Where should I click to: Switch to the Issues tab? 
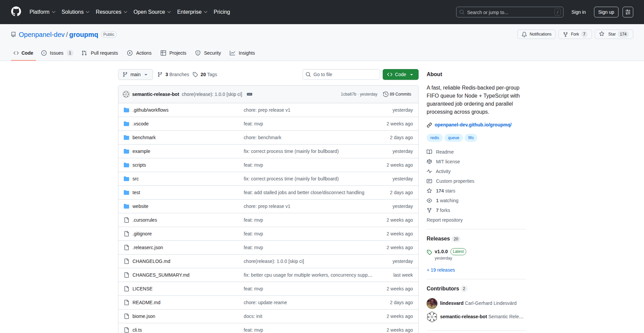point(56,53)
